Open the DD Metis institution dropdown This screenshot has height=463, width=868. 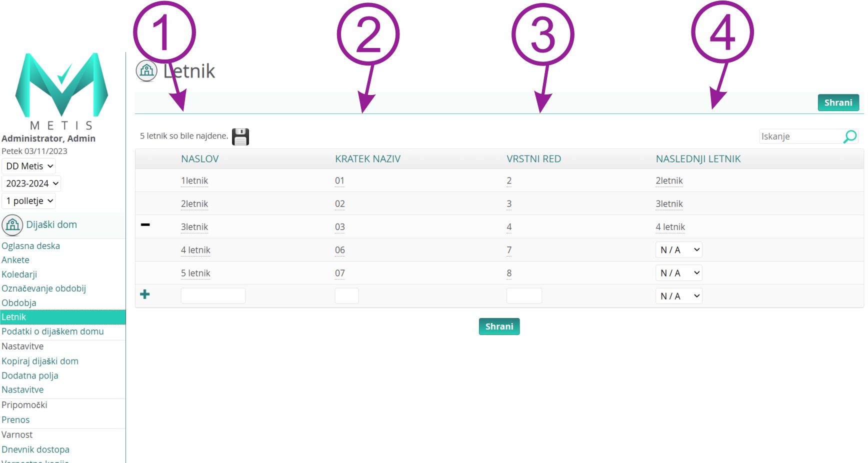point(29,166)
